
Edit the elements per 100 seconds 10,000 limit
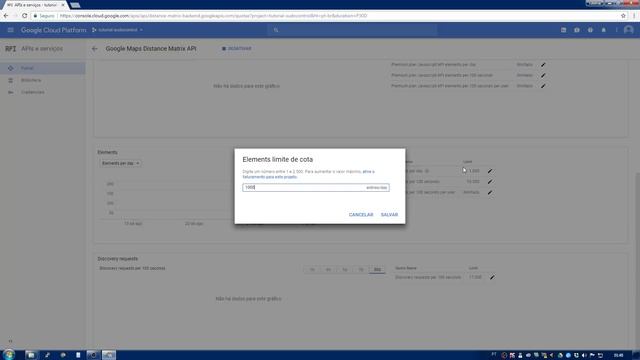490,182
